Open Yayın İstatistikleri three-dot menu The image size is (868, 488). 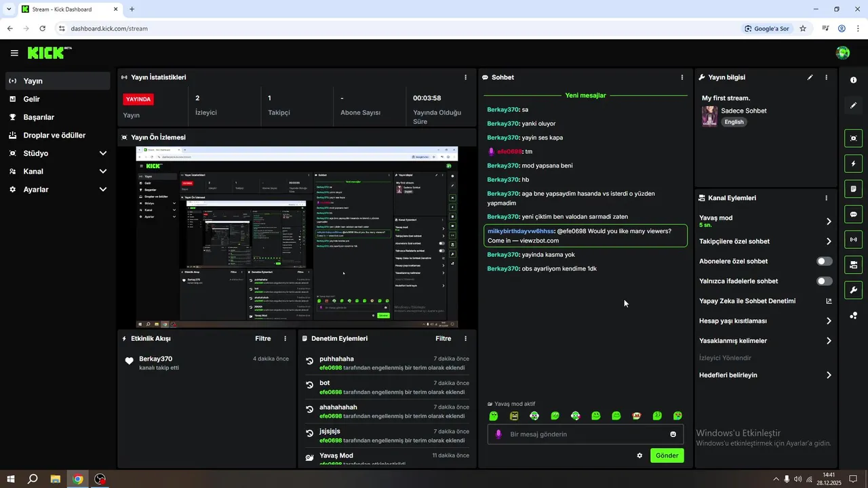coord(465,77)
